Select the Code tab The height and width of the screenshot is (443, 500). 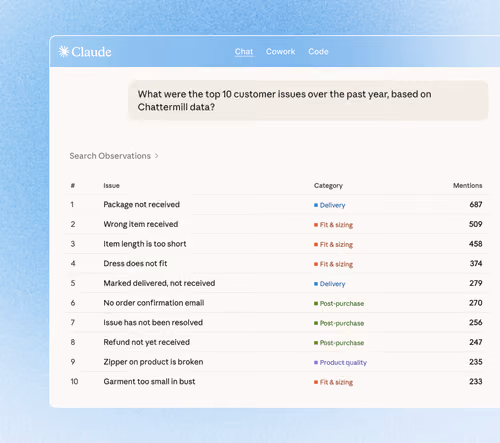318,52
